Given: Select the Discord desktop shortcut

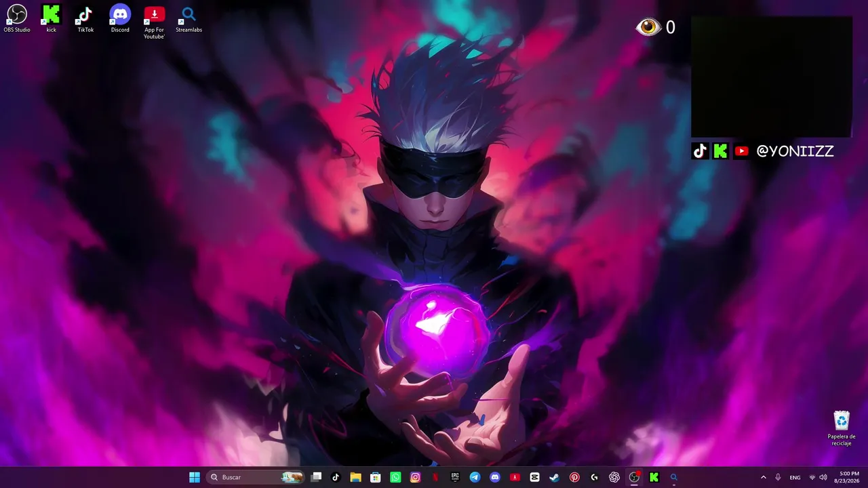Looking at the screenshot, I should click(120, 19).
